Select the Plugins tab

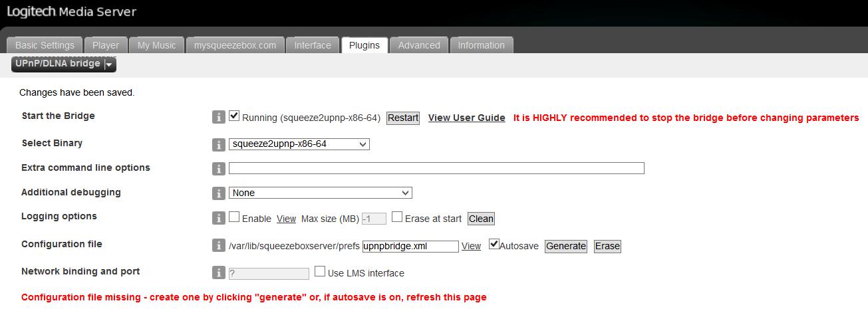coord(364,45)
